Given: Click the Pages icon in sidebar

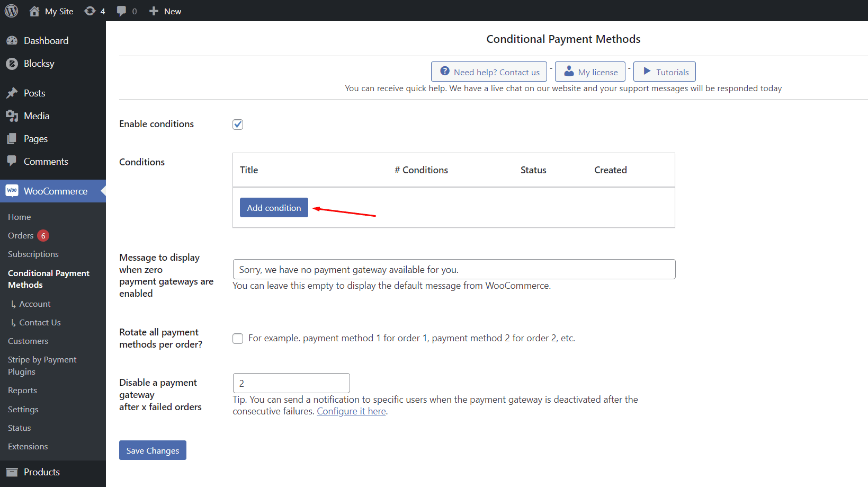Looking at the screenshot, I should (12, 139).
